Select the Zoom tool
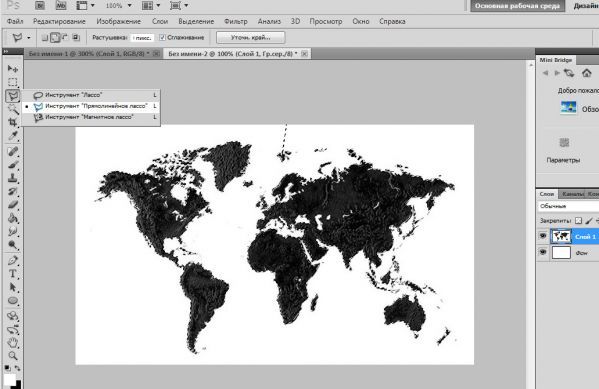The image size is (599, 389). (x=13, y=356)
